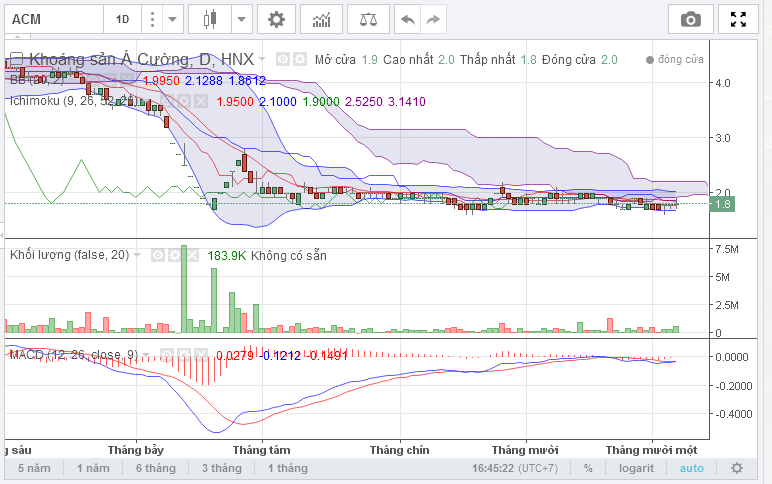Take a chart snapshot with camera icon

(690, 20)
